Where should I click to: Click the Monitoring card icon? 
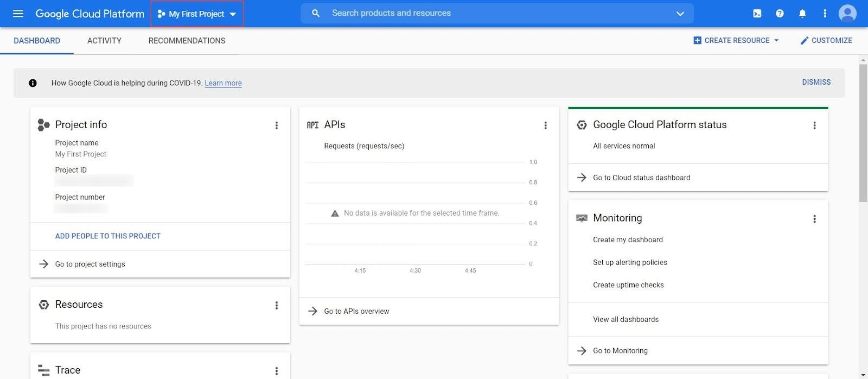582,218
